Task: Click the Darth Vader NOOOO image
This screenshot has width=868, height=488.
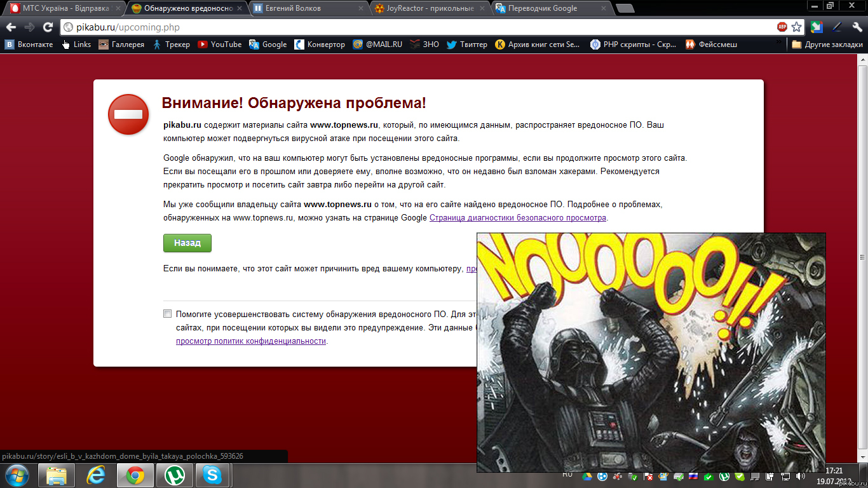Action: tap(651, 353)
